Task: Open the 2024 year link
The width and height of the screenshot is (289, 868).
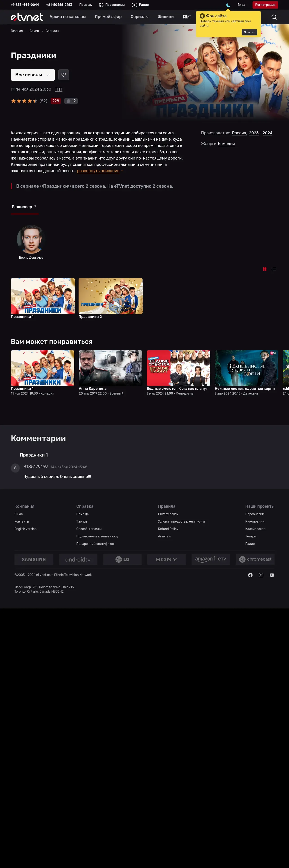Action: [x=267, y=133]
